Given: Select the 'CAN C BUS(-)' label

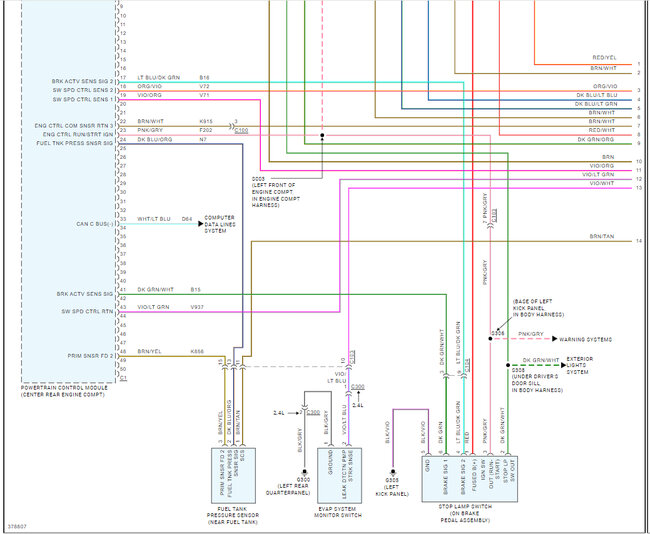Looking at the screenshot, I should 95,224.
